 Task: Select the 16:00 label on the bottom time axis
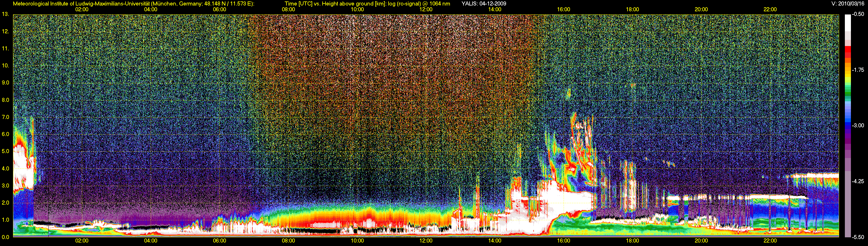pyautogui.click(x=564, y=241)
